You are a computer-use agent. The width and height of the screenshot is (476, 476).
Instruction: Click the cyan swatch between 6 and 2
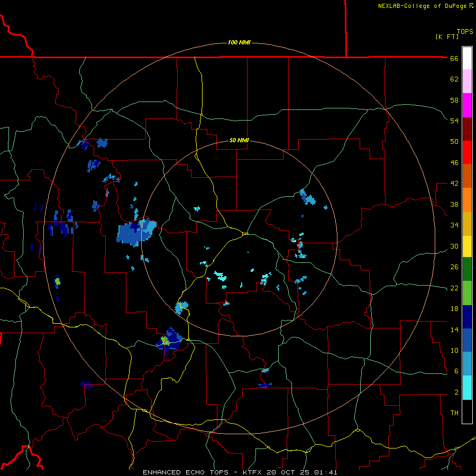pos(467,388)
